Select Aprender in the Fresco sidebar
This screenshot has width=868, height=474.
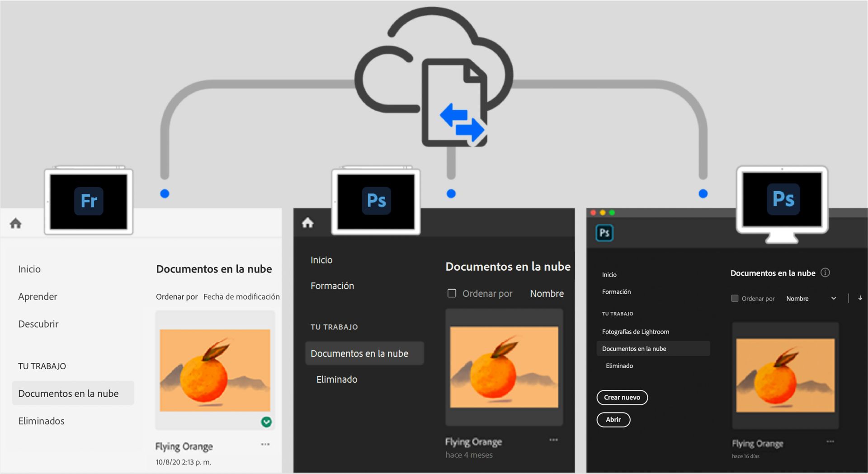(x=38, y=296)
